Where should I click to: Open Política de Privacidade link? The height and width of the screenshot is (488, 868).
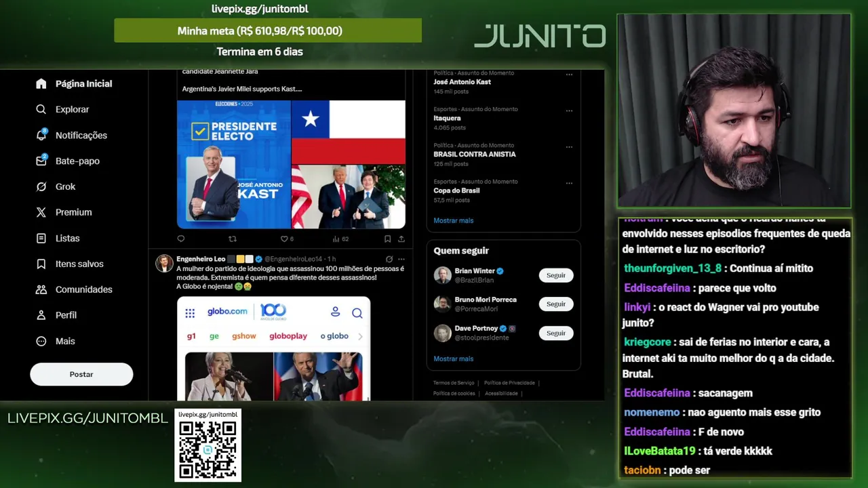click(x=509, y=383)
